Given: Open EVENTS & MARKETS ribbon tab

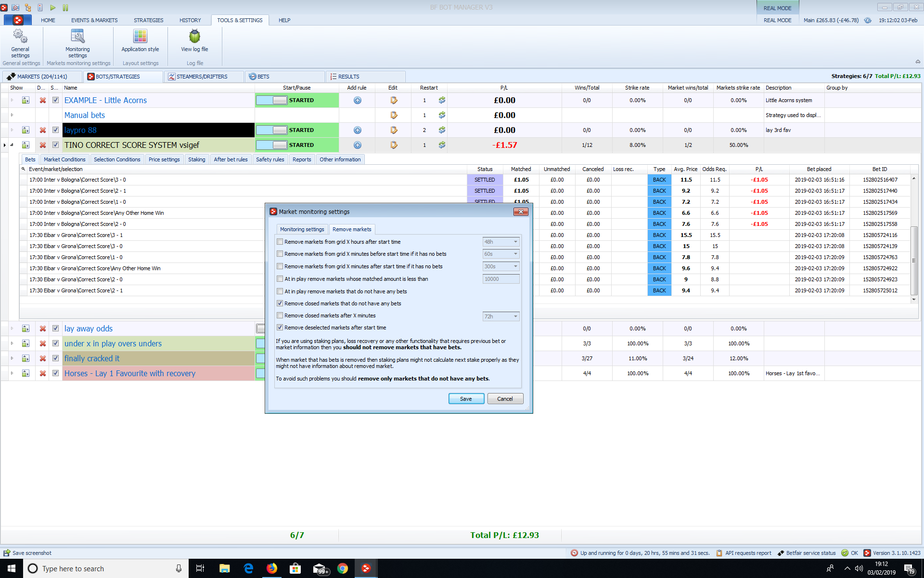Looking at the screenshot, I should pos(94,20).
